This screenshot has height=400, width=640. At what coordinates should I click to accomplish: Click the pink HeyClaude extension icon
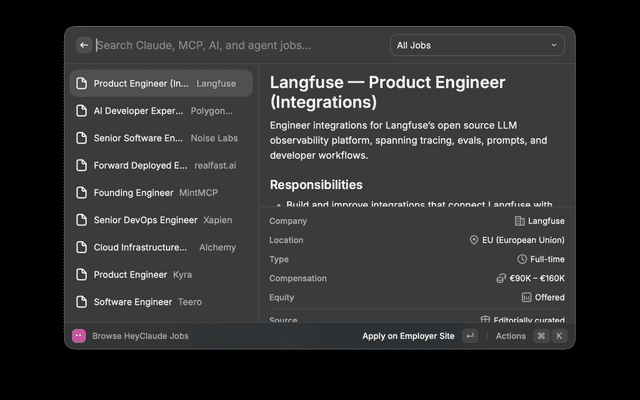(x=79, y=336)
